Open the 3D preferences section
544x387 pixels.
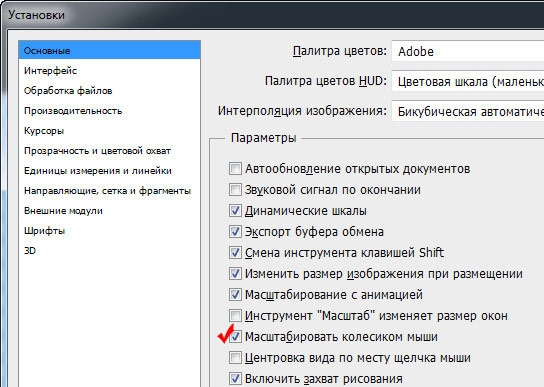coord(30,251)
